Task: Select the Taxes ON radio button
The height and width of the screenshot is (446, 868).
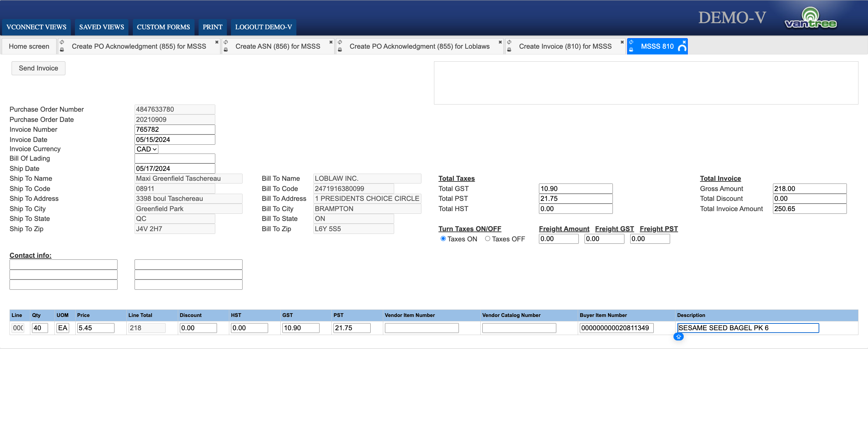Action: 443,239
